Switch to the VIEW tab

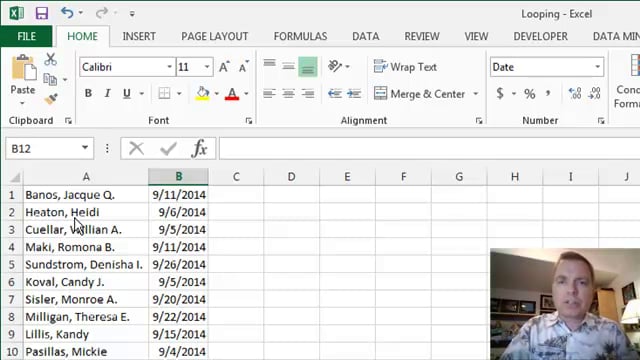point(476,36)
